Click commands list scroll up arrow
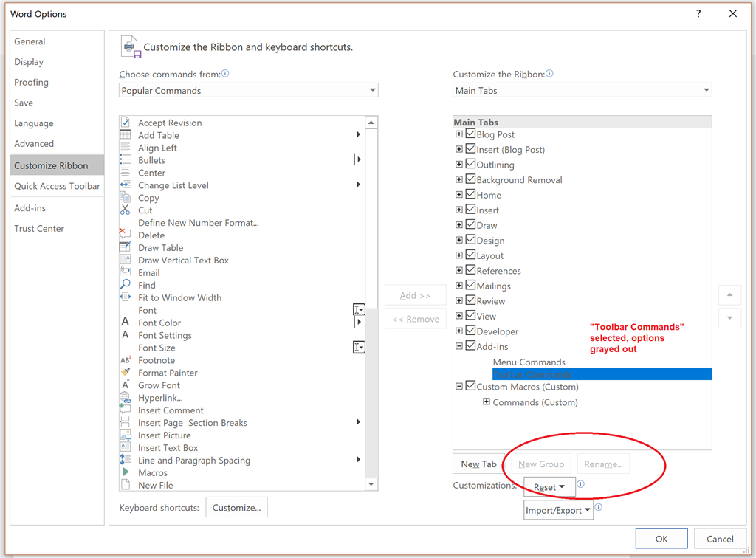Image resolution: width=756 pixels, height=558 pixels. (x=371, y=123)
